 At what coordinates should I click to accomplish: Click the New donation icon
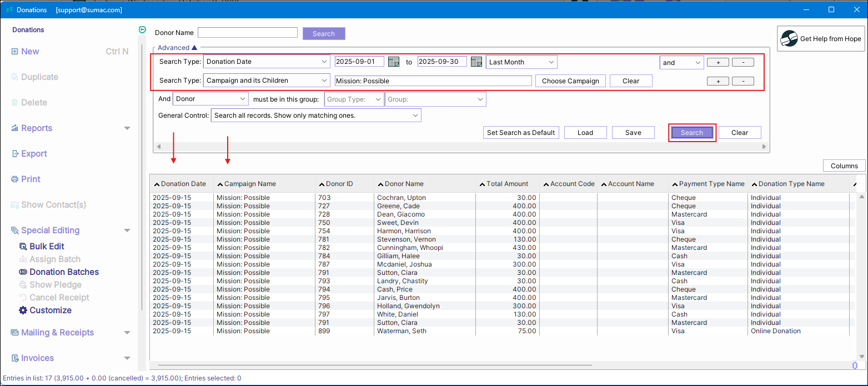[x=14, y=52]
